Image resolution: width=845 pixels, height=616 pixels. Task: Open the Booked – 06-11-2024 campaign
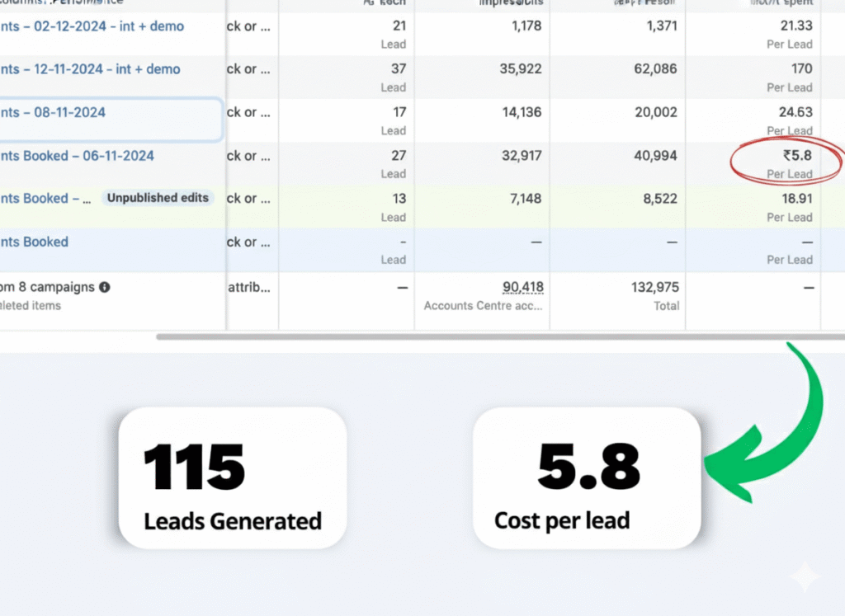77,156
